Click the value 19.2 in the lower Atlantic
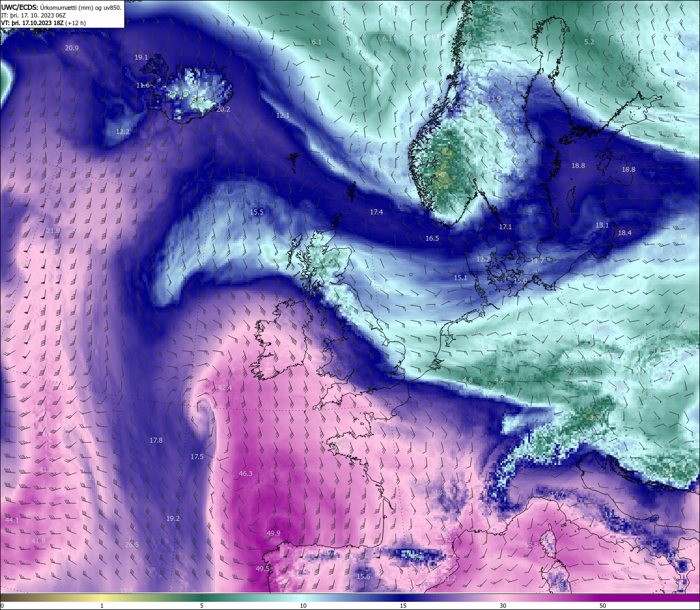Screen dimensions: 700x610 (173, 519)
